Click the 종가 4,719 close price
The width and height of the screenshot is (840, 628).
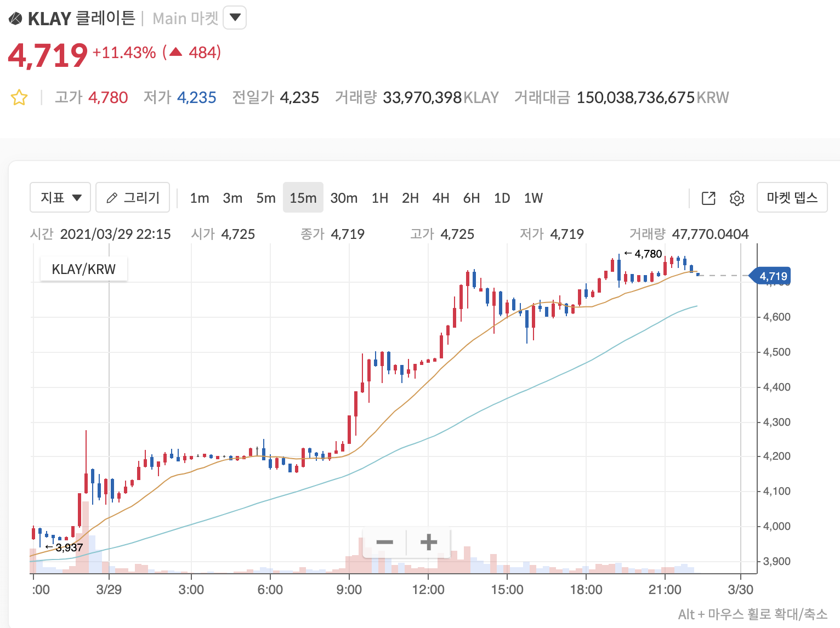tap(332, 234)
